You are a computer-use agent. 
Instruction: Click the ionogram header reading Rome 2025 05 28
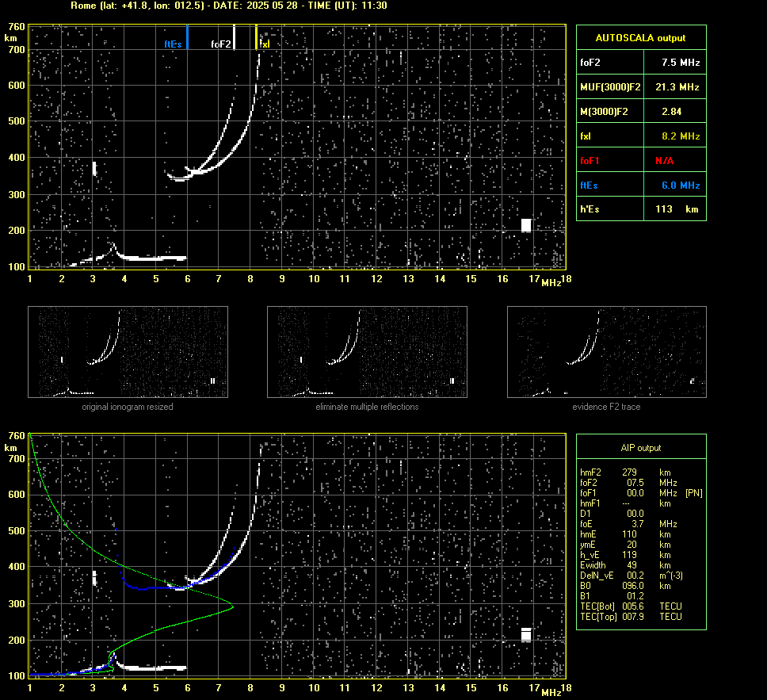229,6
